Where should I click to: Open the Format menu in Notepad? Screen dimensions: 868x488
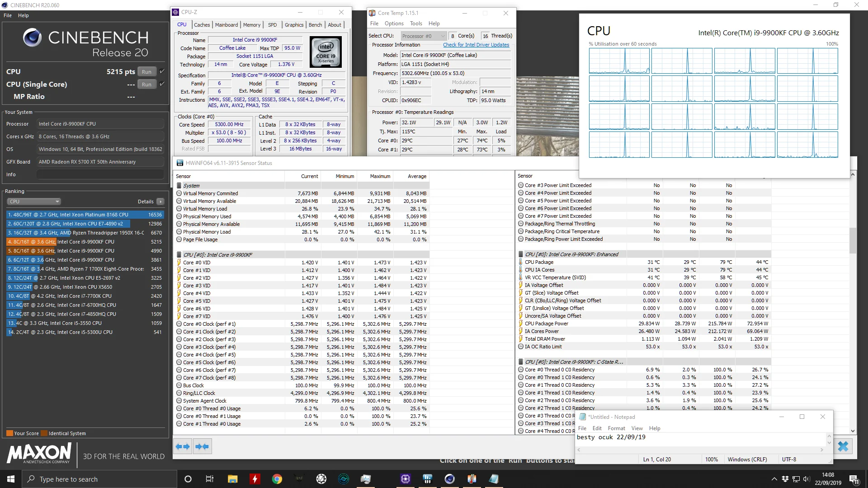point(616,428)
